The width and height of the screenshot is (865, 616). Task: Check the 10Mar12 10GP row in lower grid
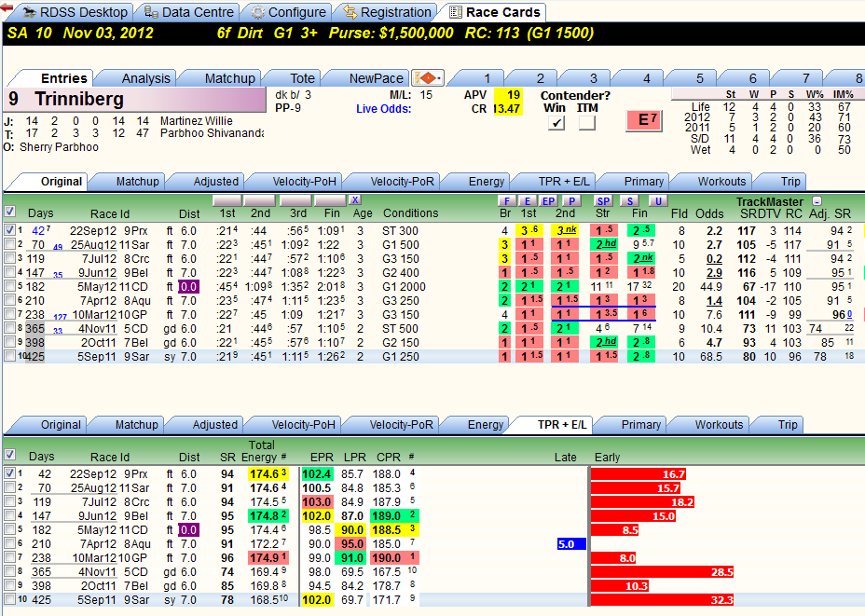pyautogui.click(x=9, y=557)
